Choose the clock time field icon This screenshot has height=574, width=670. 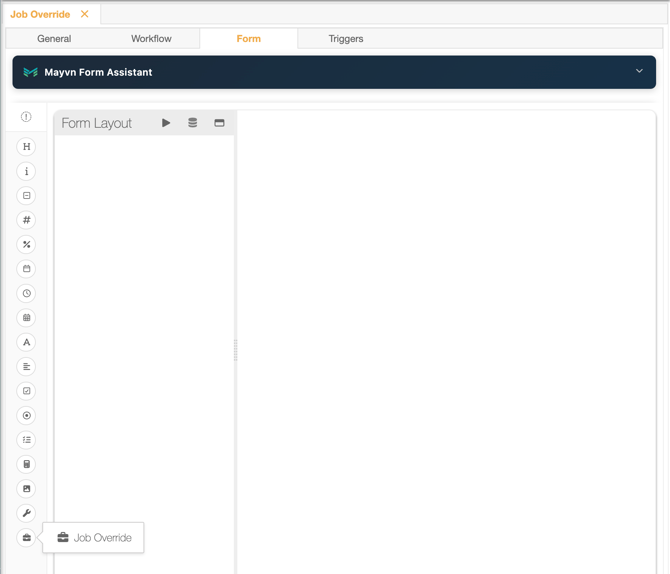coord(26,293)
